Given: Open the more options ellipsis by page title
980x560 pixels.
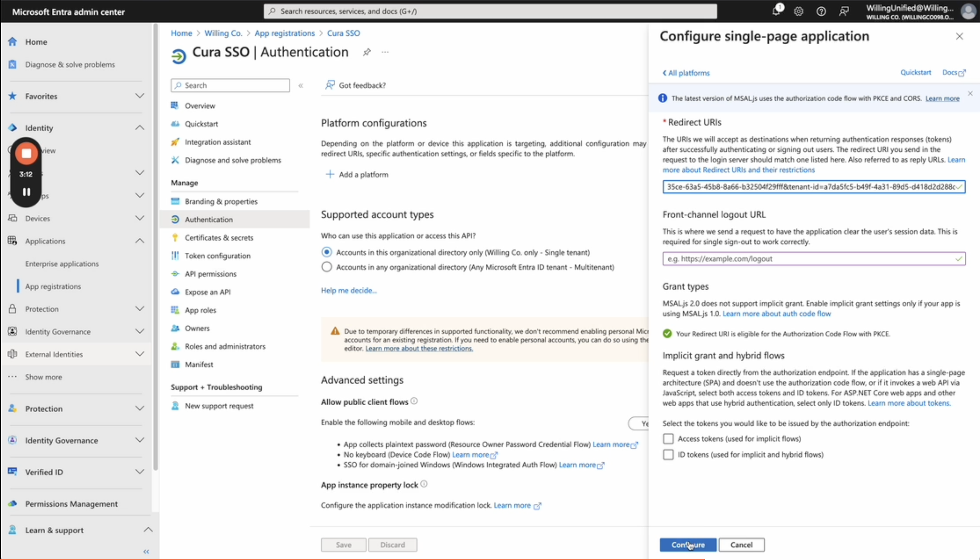Looking at the screenshot, I should [x=385, y=52].
